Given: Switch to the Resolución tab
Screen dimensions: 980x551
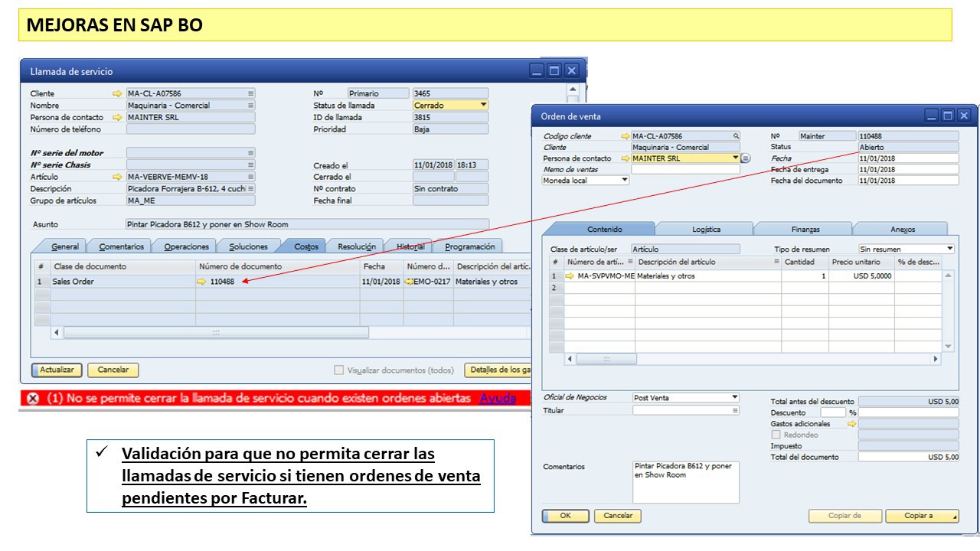Looking at the screenshot, I should [356, 246].
